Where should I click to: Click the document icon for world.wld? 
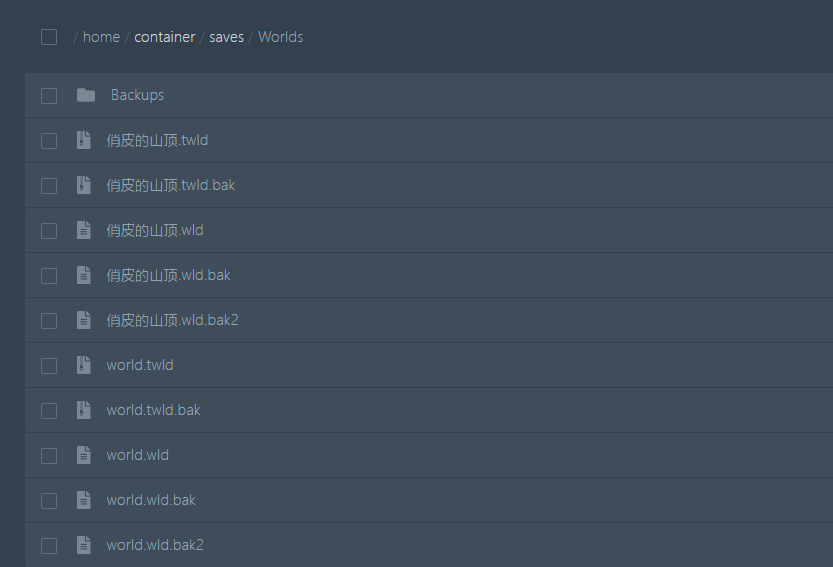84,455
